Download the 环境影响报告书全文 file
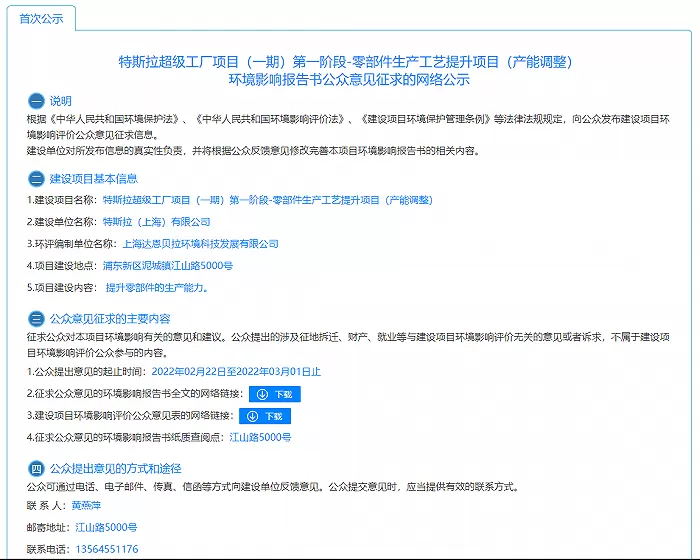This screenshot has width=700, height=560. 275,394
